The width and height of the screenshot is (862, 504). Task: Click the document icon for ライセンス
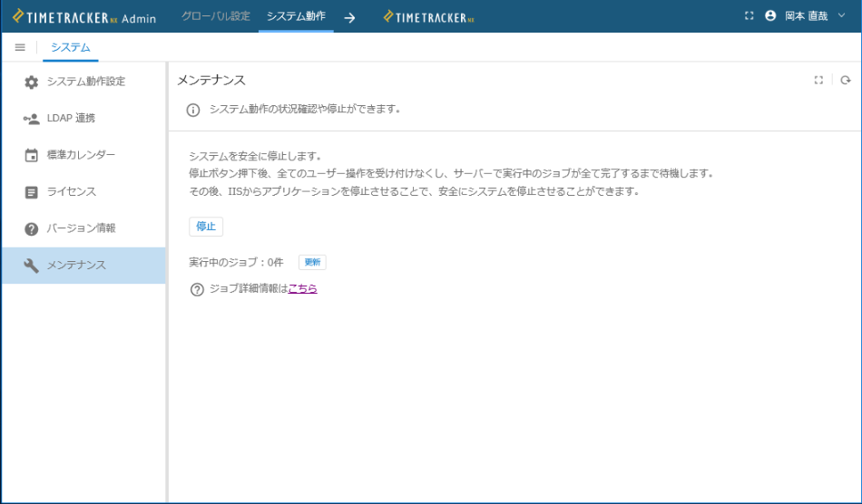(32, 192)
